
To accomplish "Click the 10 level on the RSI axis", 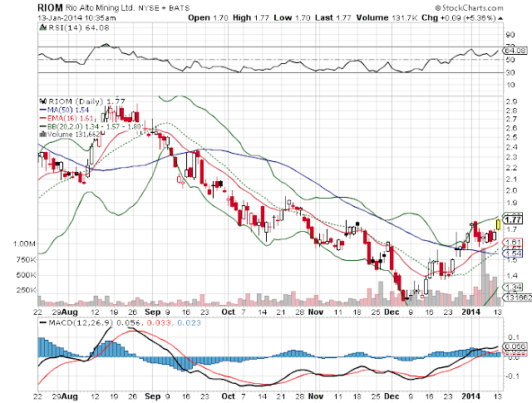I will pos(510,85).
